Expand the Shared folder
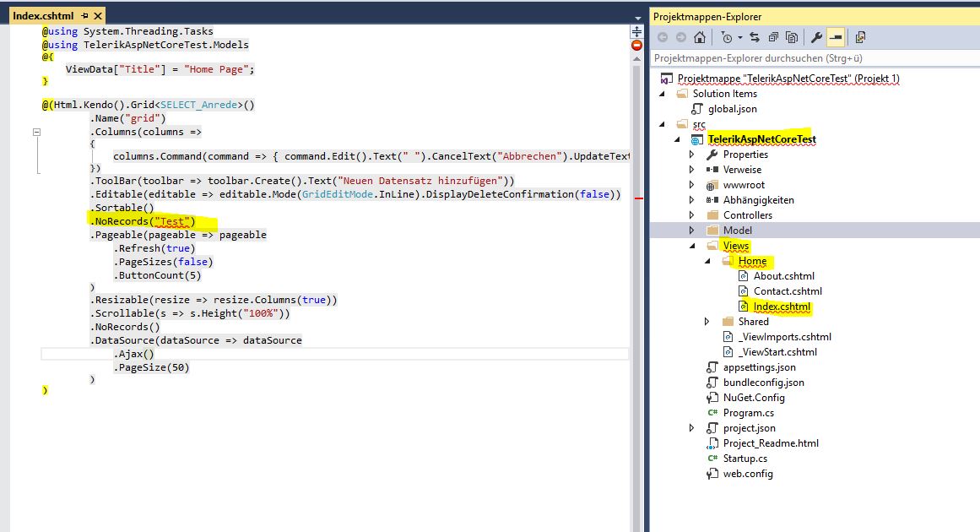 tap(707, 322)
